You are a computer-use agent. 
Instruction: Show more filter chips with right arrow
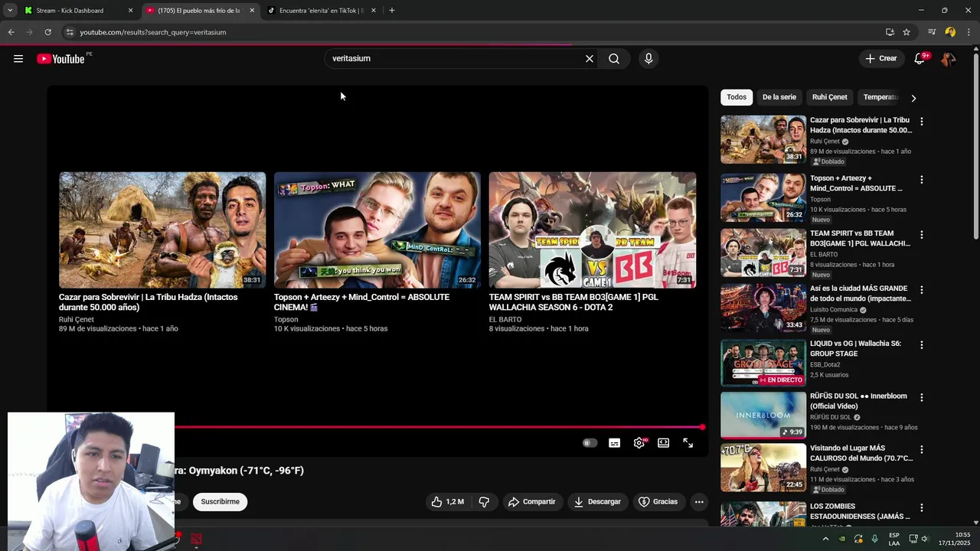[x=913, y=98]
